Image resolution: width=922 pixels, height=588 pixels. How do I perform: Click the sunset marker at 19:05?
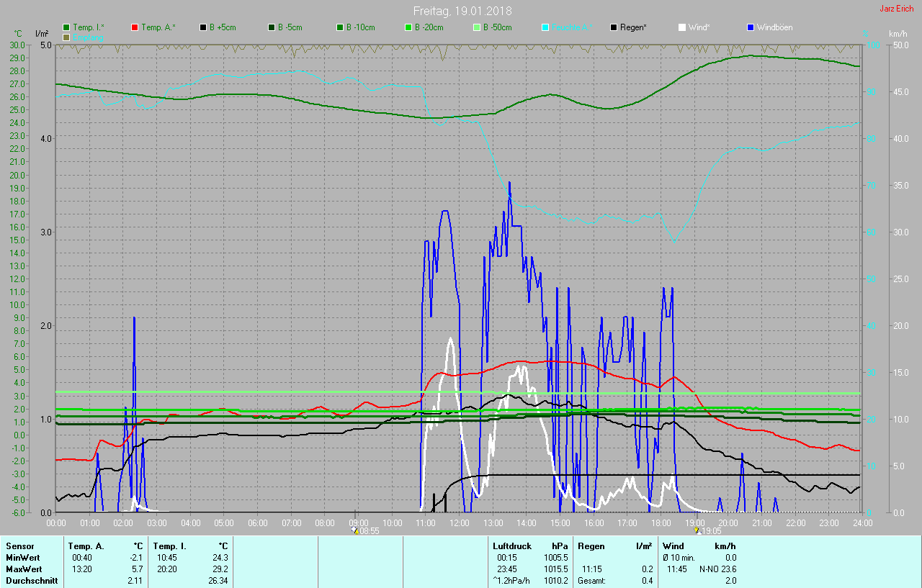point(697,530)
